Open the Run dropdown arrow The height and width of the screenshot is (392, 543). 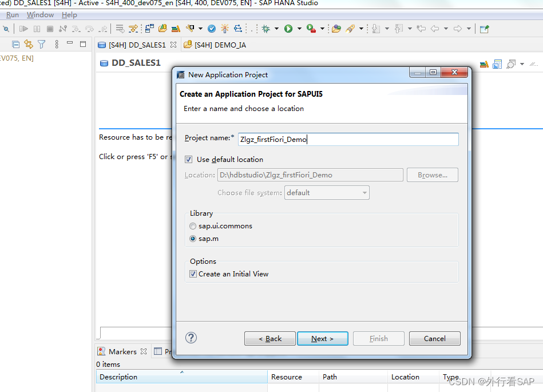(x=299, y=29)
